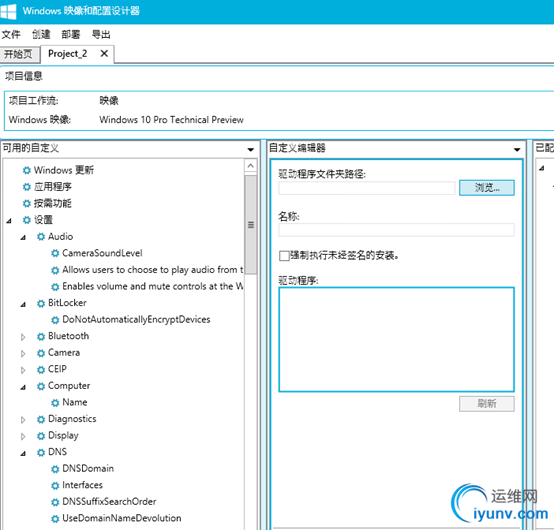Viewport: 554px width, 530px height.
Task: Click gear icon beside 应用程序
Action: 27,187
